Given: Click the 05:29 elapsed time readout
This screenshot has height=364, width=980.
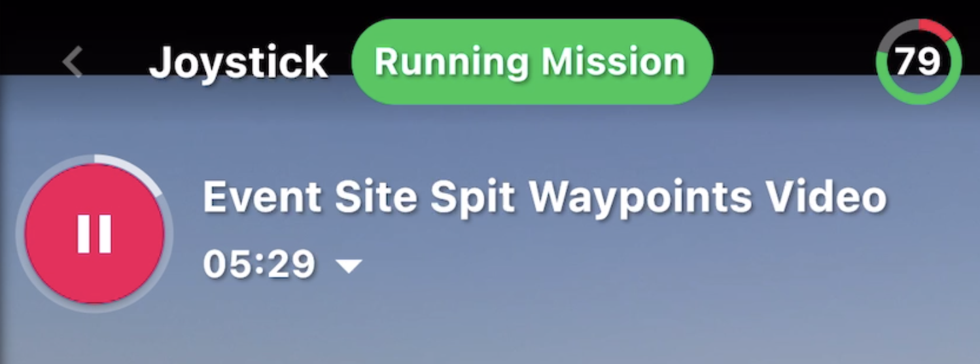Looking at the screenshot, I should pos(259,264).
